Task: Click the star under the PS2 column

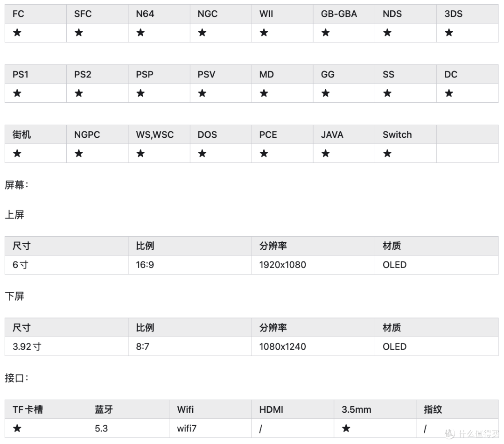Action: click(79, 93)
